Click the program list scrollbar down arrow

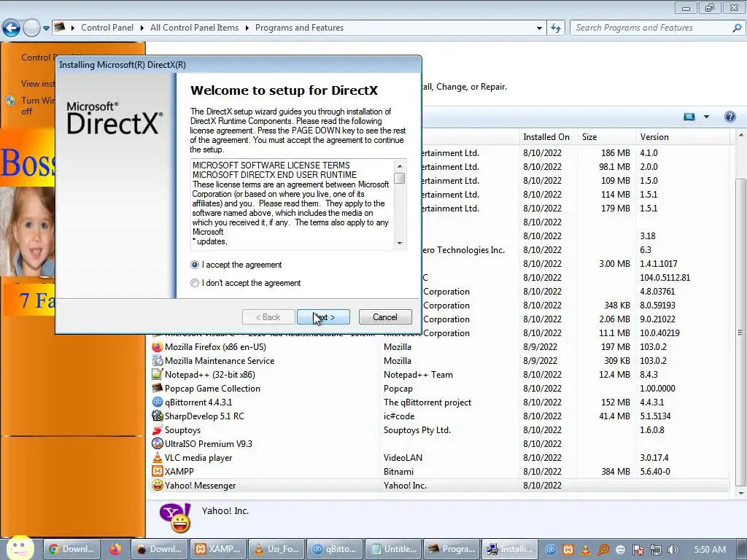pos(740,494)
